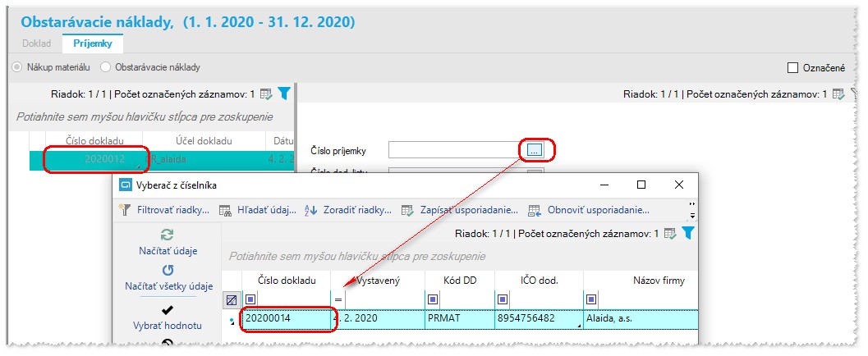Click the row indicator of the 20200014 row
The height and width of the screenshot is (356, 868).
(232, 319)
